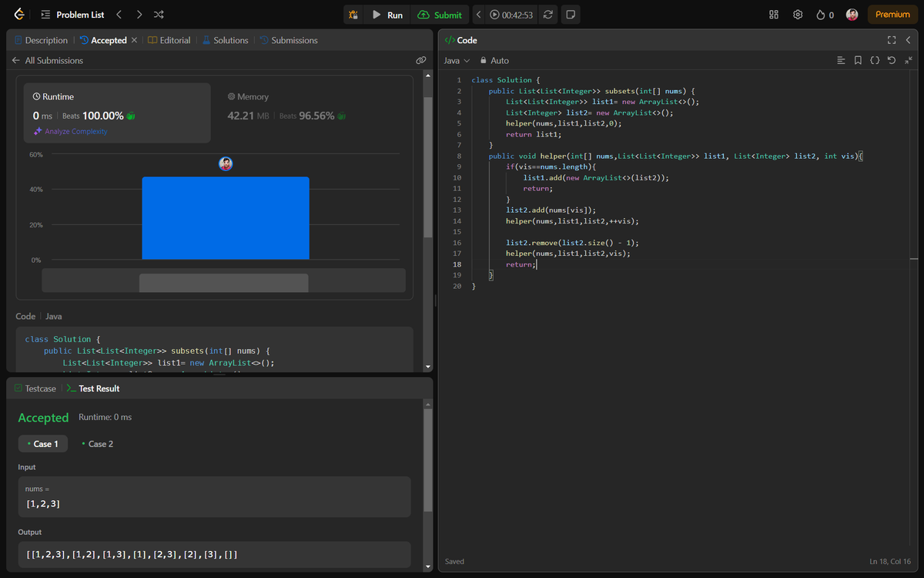Open the user profile avatar
This screenshot has height=578, width=924.
click(x=852, y=15)
